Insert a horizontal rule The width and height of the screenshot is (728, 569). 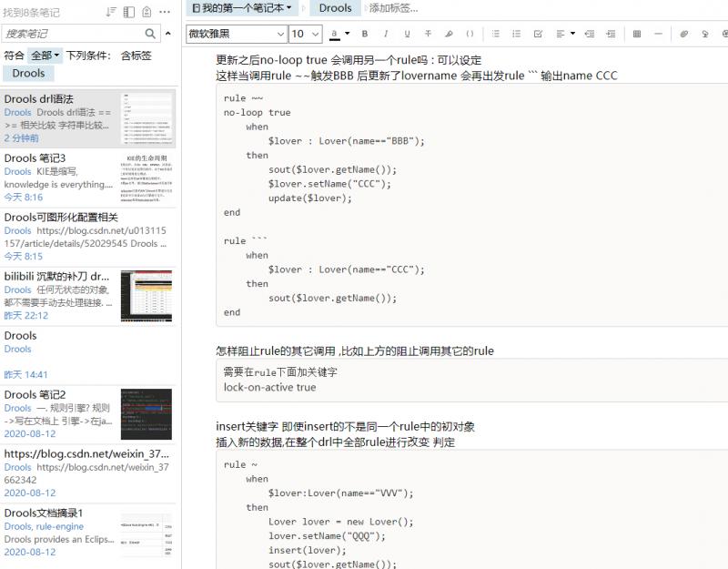[x=658, y=34]
